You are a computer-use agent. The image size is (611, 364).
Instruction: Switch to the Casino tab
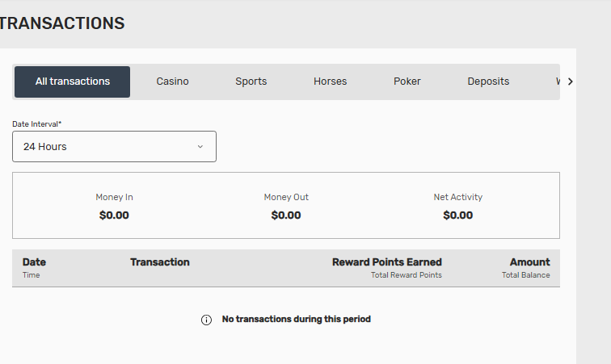pos(172,82)
